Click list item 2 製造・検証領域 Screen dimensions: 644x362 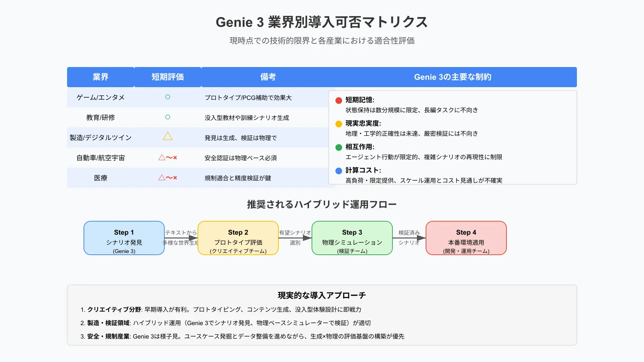(x=226, y=323)
